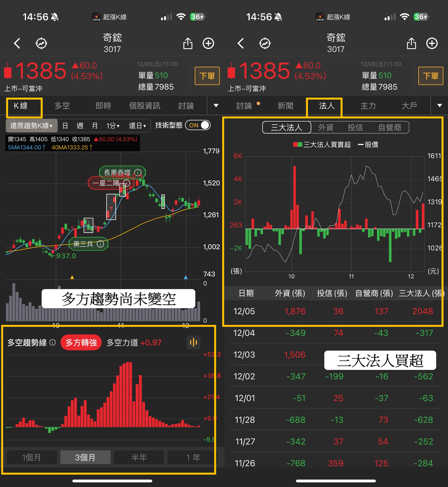
Task: Select the 投信 segment
Action: pyautogui.click(x=355, y=127)
